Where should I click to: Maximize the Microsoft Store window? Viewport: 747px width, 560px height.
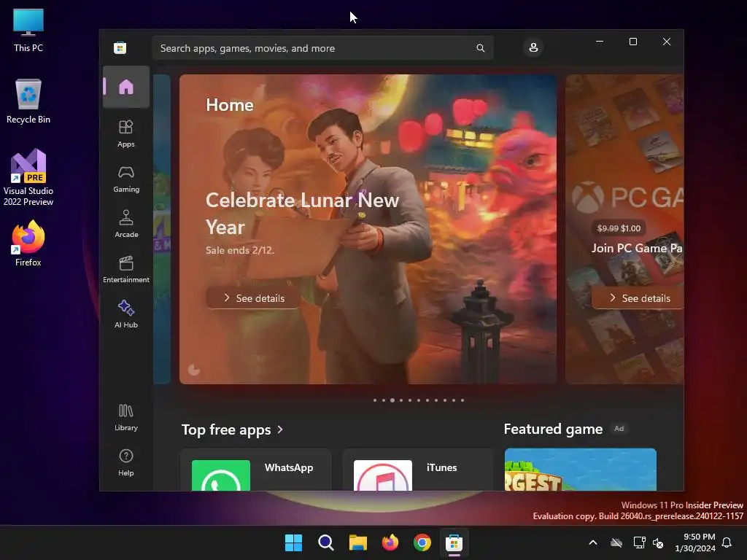pos(633,42)
